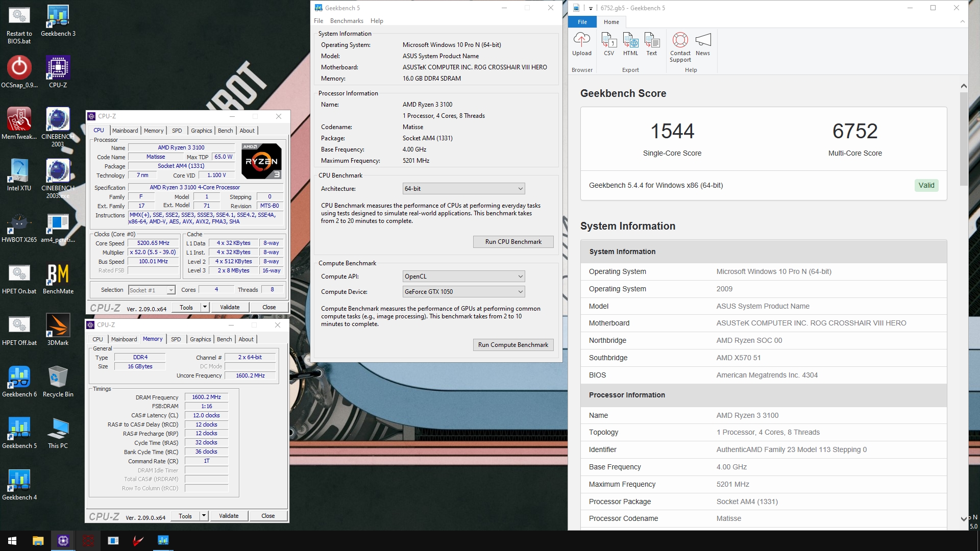This screenshot has height=551, width=980.
Task: Open Compute API OpenCL dropdown
Action: pos(463,277)
